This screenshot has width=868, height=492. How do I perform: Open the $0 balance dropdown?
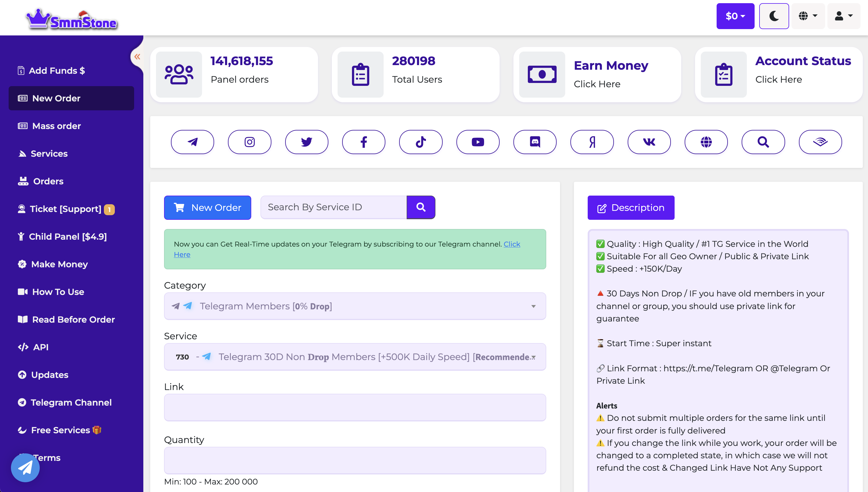pyautogui.click(x=735, y=16)
